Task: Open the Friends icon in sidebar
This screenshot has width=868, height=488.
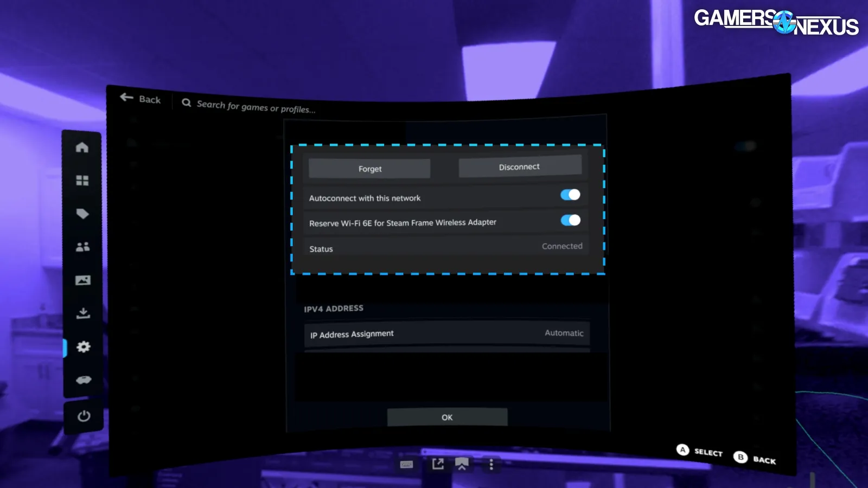Action: pos(82,247)
